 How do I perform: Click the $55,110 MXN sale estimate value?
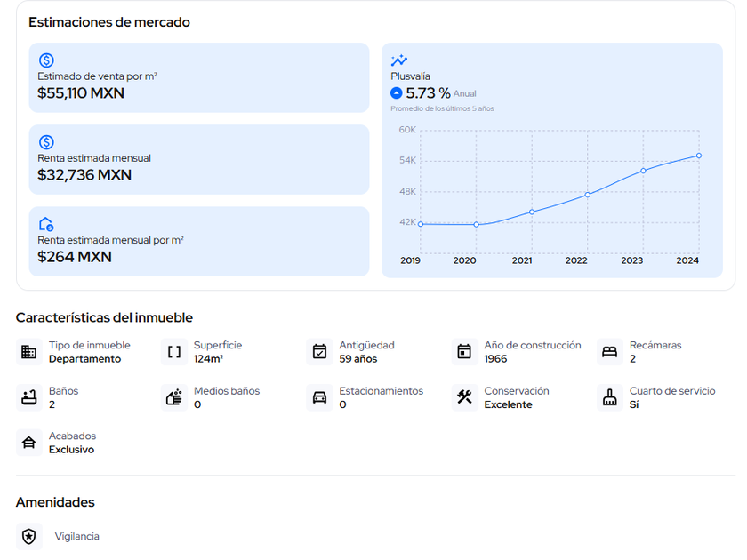81,92
